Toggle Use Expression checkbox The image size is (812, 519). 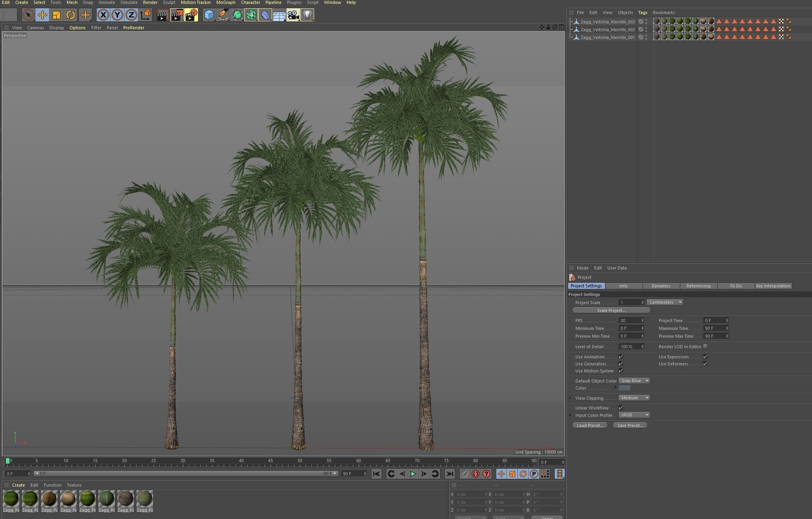click(705, 356)
